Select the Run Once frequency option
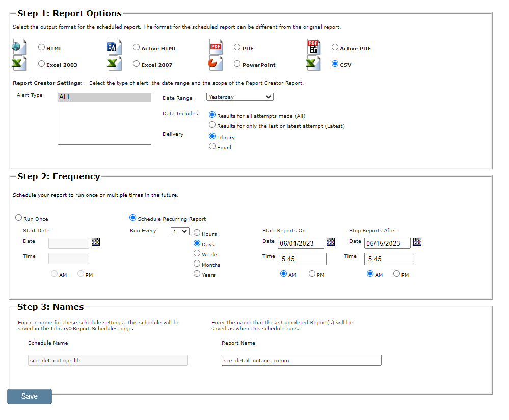The image size is (509, 420). coord(19,218)
